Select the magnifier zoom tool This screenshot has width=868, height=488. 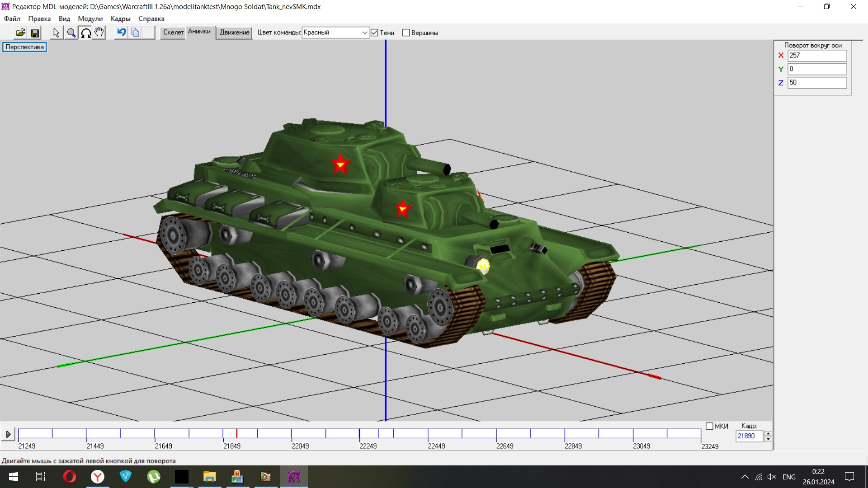pyautogui.click(x=71, y=33)
